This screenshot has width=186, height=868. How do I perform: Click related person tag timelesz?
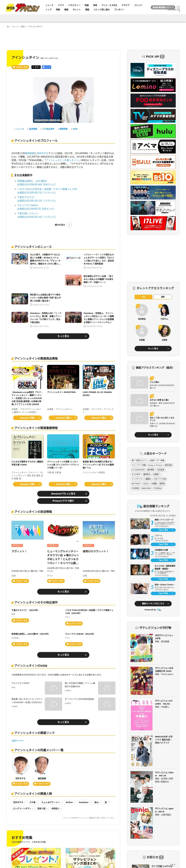(x=84, y=802)
